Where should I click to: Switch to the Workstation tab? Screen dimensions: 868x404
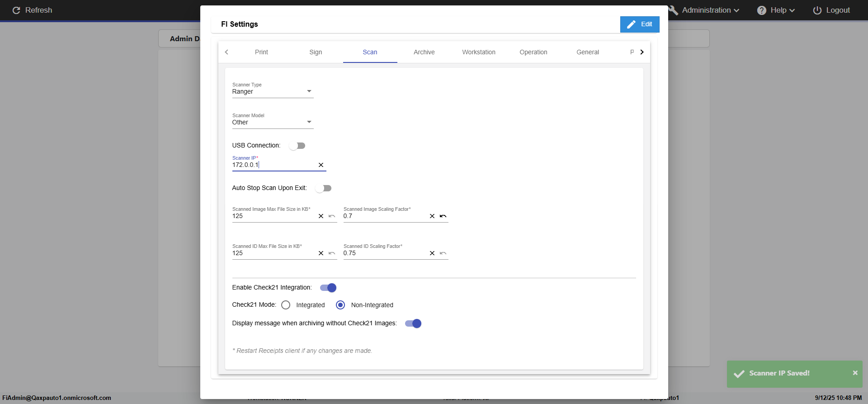click(478, 52)
